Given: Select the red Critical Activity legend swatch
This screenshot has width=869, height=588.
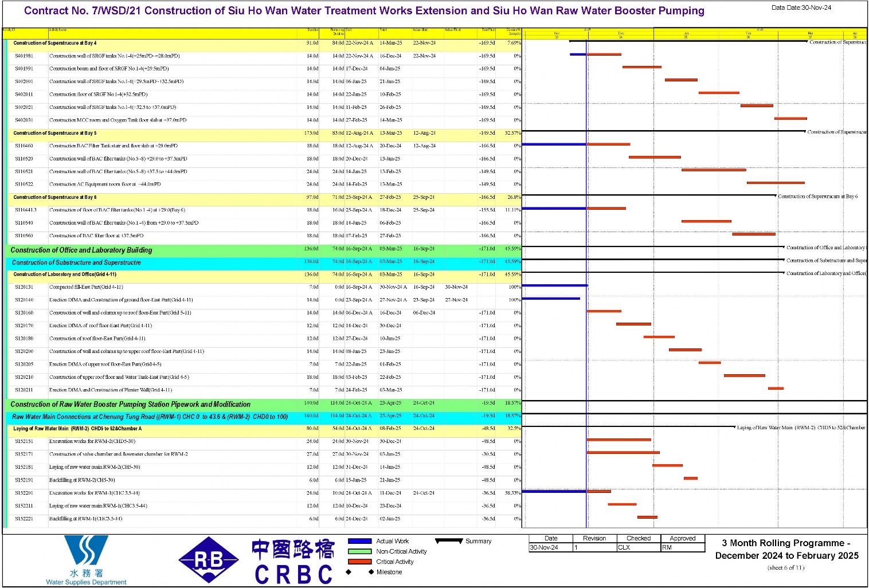Looking at the screenshot, I should tap(359, 562).
